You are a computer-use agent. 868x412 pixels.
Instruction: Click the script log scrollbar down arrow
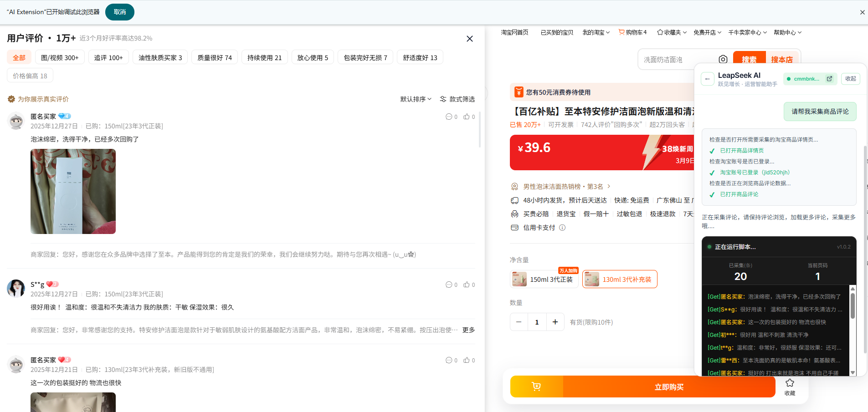853,372
